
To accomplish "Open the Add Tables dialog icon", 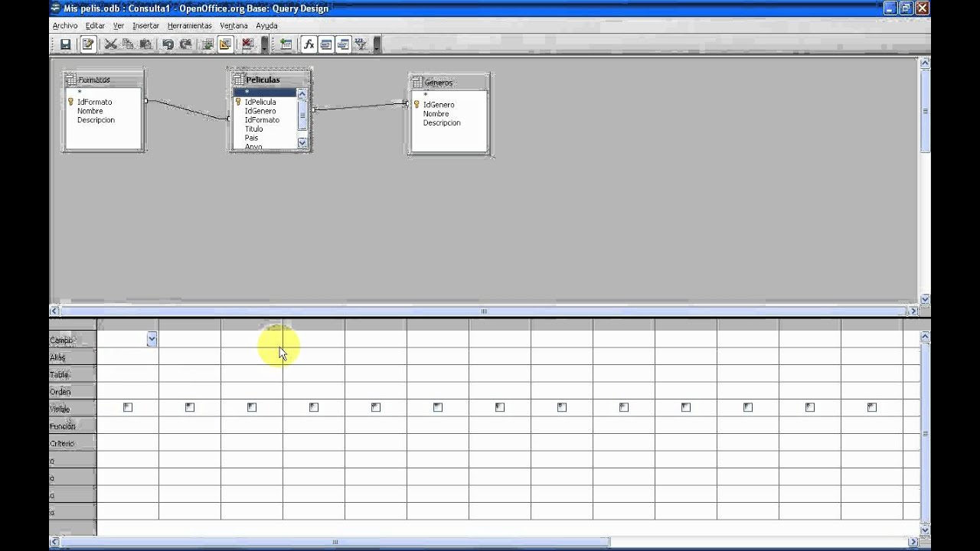I will [x=286, y=44].
